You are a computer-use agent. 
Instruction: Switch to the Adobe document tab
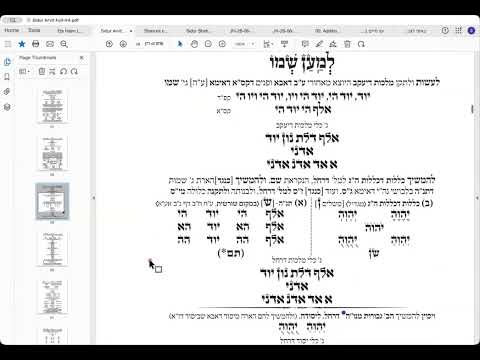point(326,31)
